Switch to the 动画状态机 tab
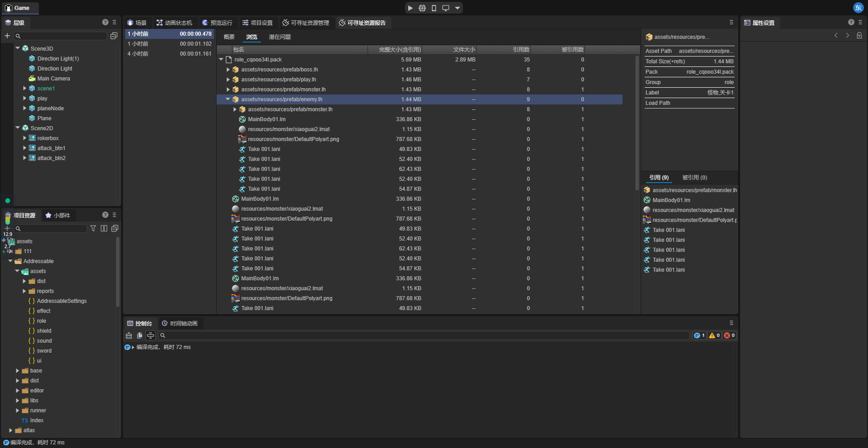The width and height of the screenshot is (868, 448). pos(175,23)
